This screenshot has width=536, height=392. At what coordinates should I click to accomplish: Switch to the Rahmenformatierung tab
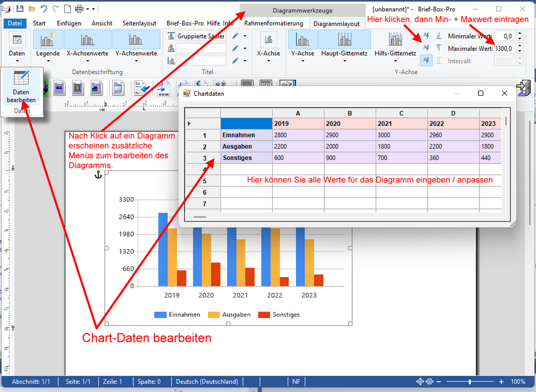(273, 23)
